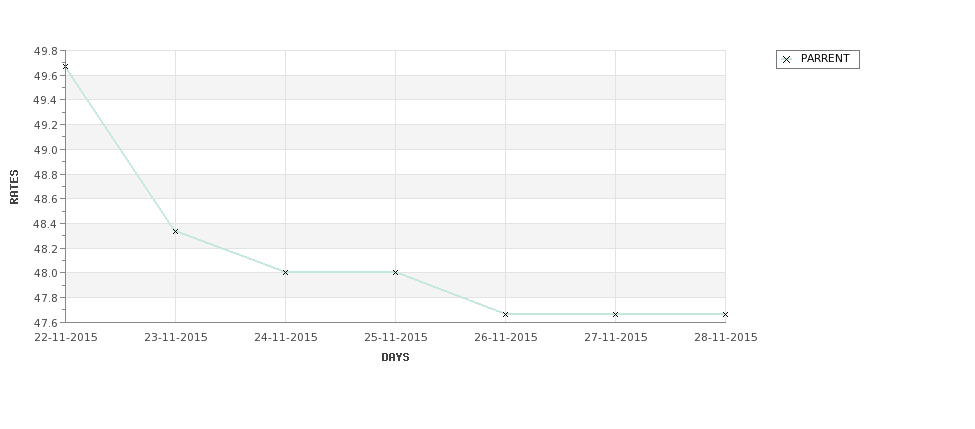The width and height of the screenshot is (975, 429).
Task: Click the 22-11-2015 x-axis label
Action: 66,337
